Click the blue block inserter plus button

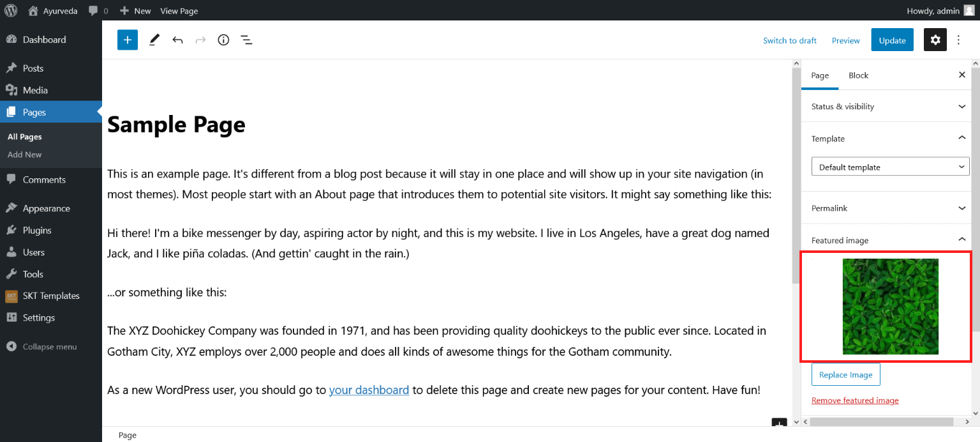128,40
